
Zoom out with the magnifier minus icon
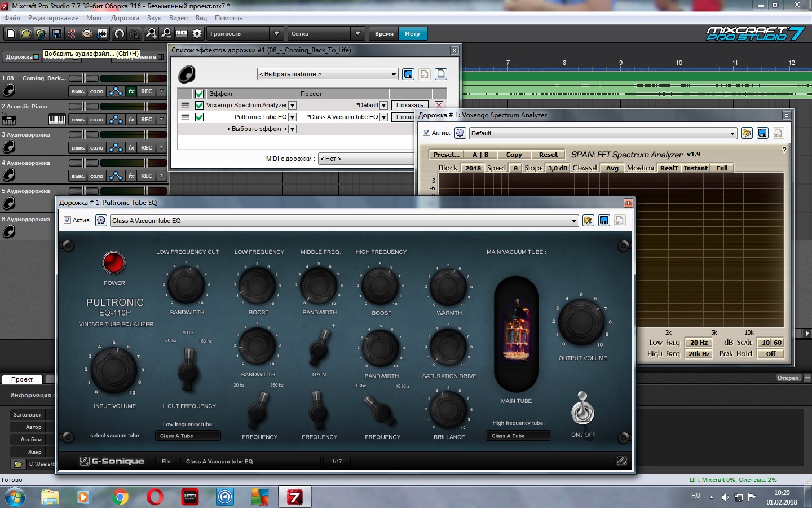(166, 34)
